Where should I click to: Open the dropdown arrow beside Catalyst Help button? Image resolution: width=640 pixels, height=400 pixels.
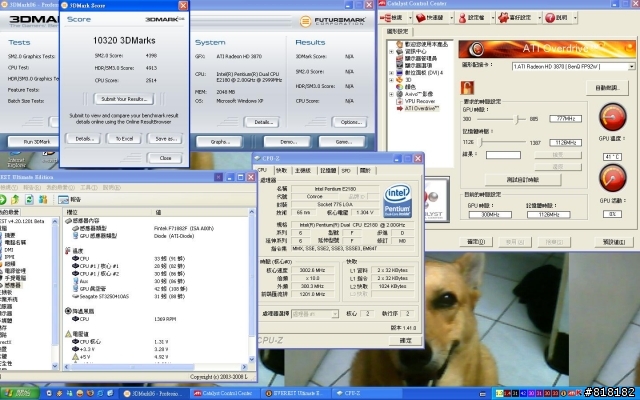pos(575,18)
